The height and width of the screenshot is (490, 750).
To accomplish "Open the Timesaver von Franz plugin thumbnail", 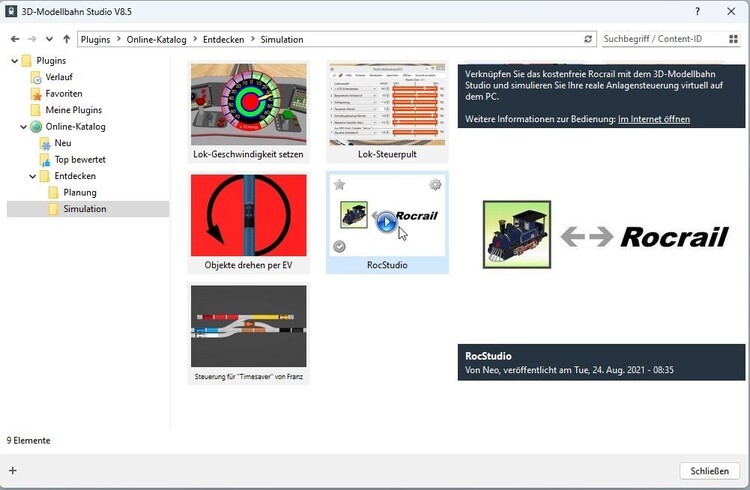I will pyautogui.click(x=249, y=326).
